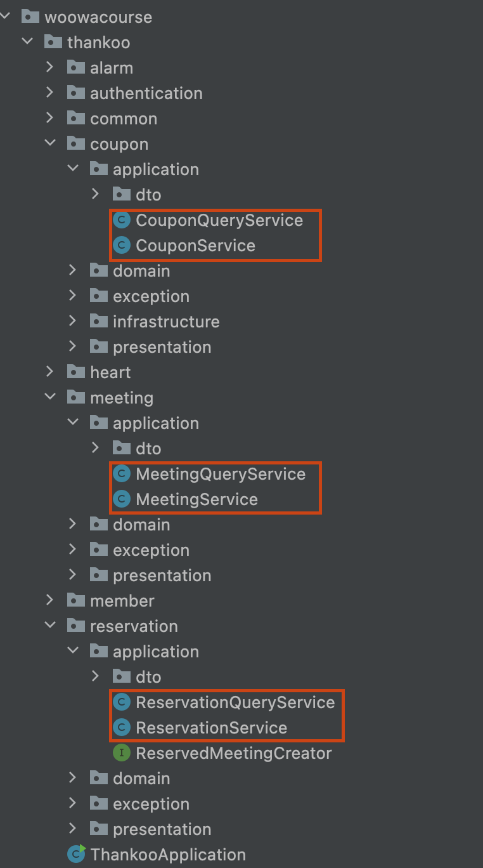Select the MeetingQueryService file

coord(220,474)
